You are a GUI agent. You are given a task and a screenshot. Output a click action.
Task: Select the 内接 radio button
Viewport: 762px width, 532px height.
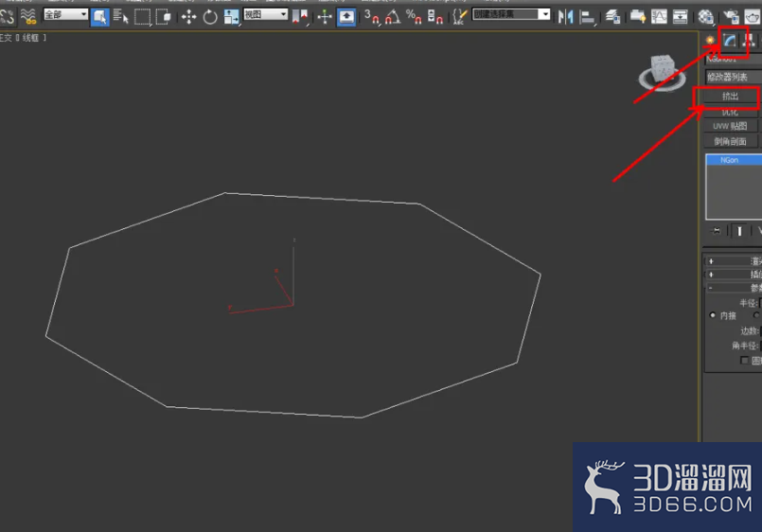tap(713, 315)
